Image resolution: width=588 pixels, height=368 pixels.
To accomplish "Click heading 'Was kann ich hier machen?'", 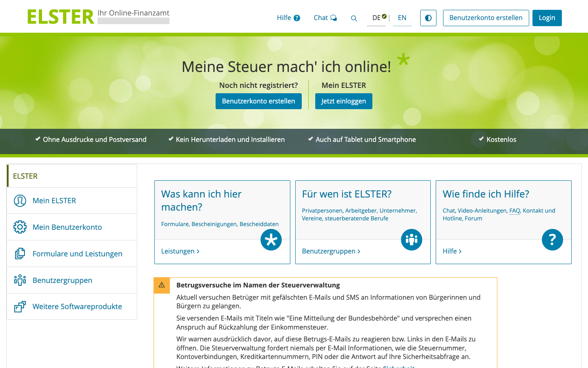I will pyautogui.click(x=201, y=200).
